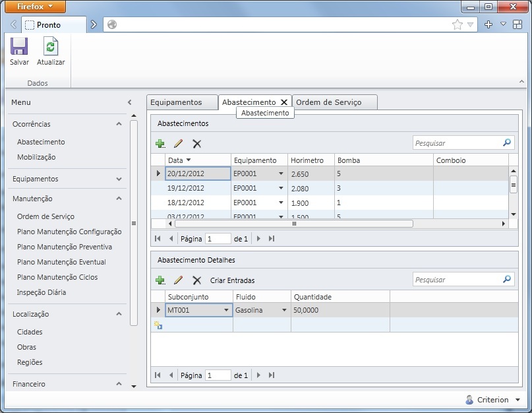Viewport: 532px width, 413px height.
Task: Bookmark page with the star icon
Action: pyautogui.click(x=458, y=24)
